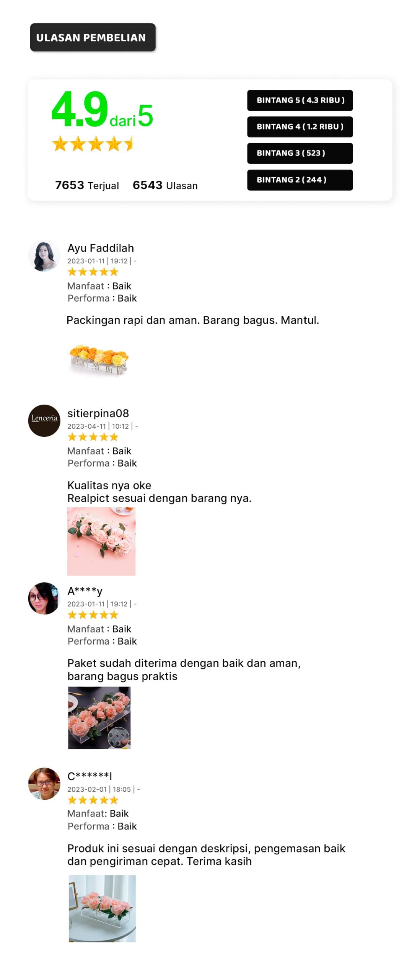Click Ayu Faddilah's profile avatar

click(44, 256)
